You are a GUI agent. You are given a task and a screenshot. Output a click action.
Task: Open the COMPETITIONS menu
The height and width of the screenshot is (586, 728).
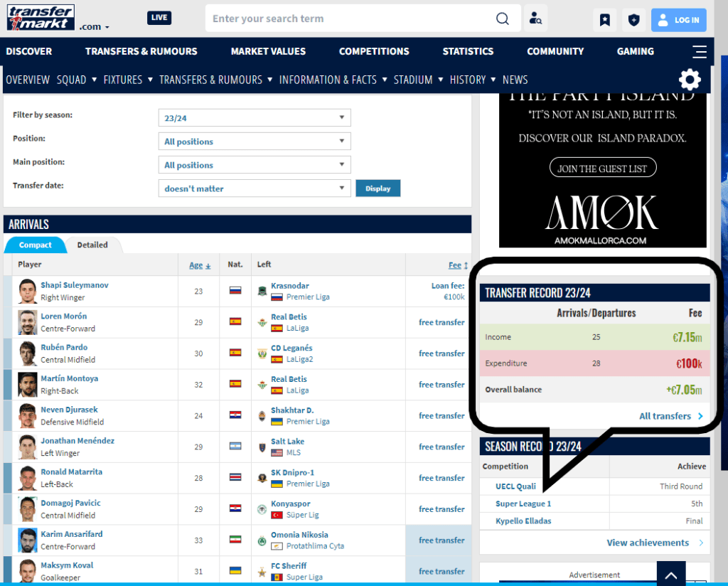tap(374, 51)
